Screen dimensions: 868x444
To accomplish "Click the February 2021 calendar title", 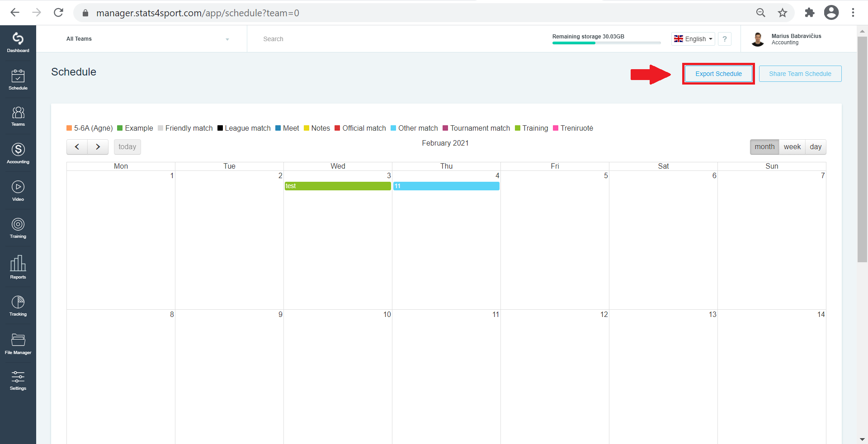I will 445,143.
